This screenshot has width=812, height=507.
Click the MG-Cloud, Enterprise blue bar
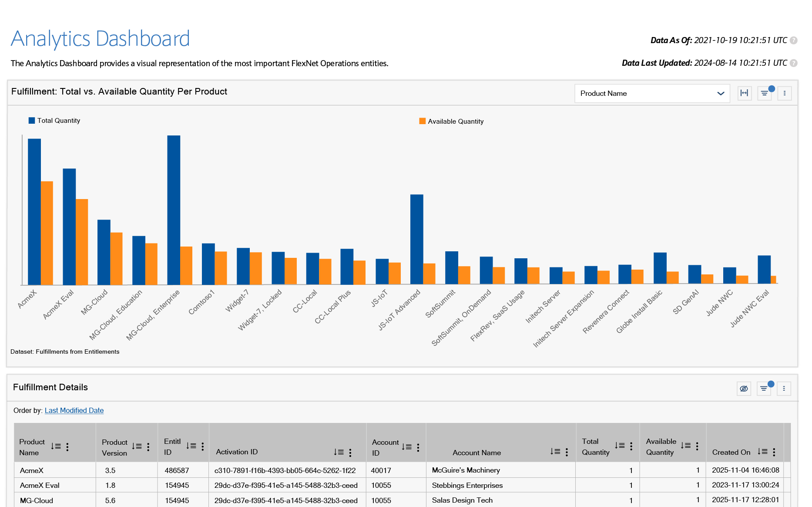click(x=174, y=210)
